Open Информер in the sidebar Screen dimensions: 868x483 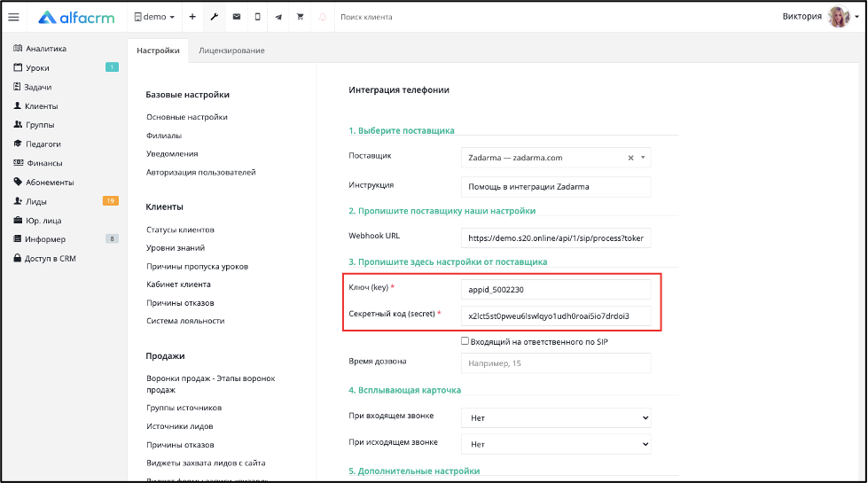pos(39,239)
